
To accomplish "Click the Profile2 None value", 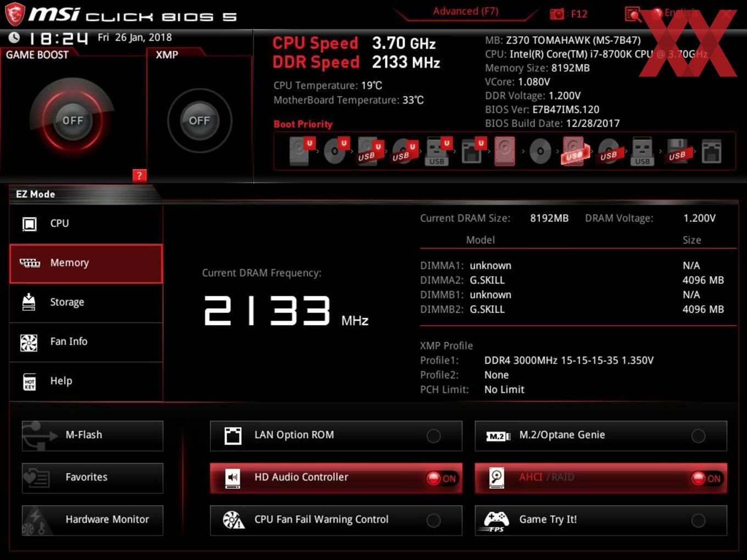I will pyautogui.click(x=497, y=375).
